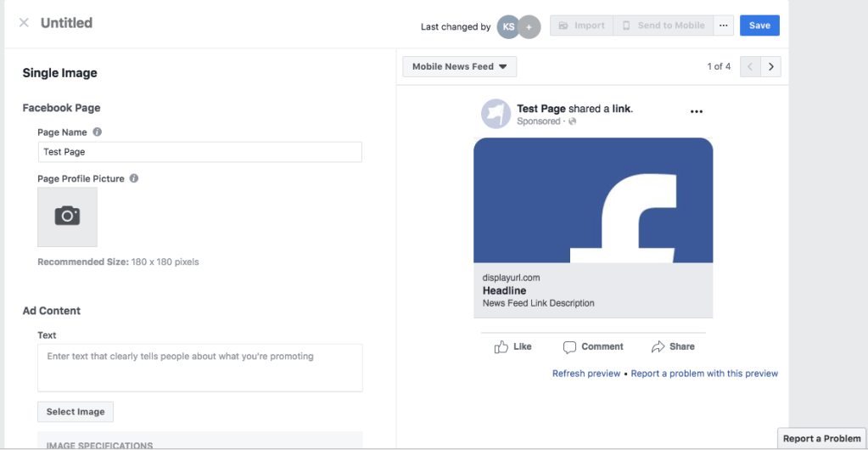Viewport: 868px width, 450px height.
Task: Click the Select Image button
Action: [76, 412]
